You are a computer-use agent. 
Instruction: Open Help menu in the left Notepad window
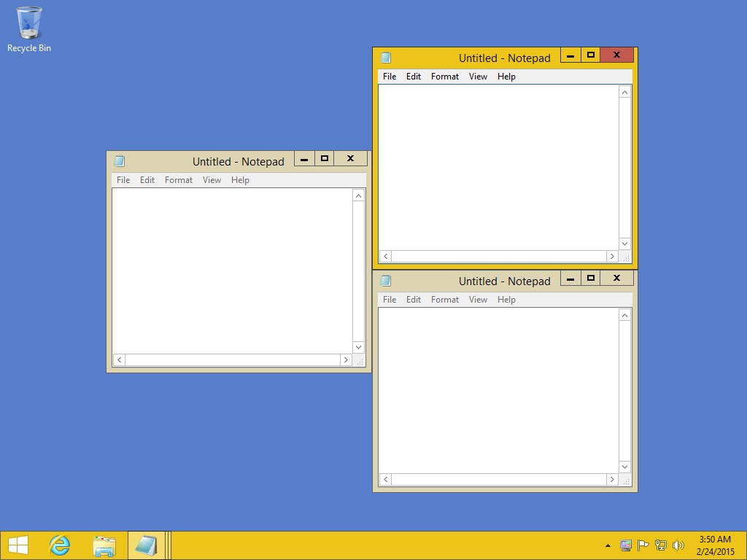click(x=240, y=180)
